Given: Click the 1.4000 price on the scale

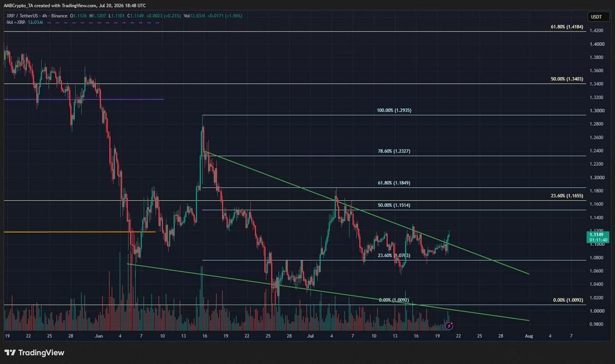Looking at the screenshot, I should [596, 45].
